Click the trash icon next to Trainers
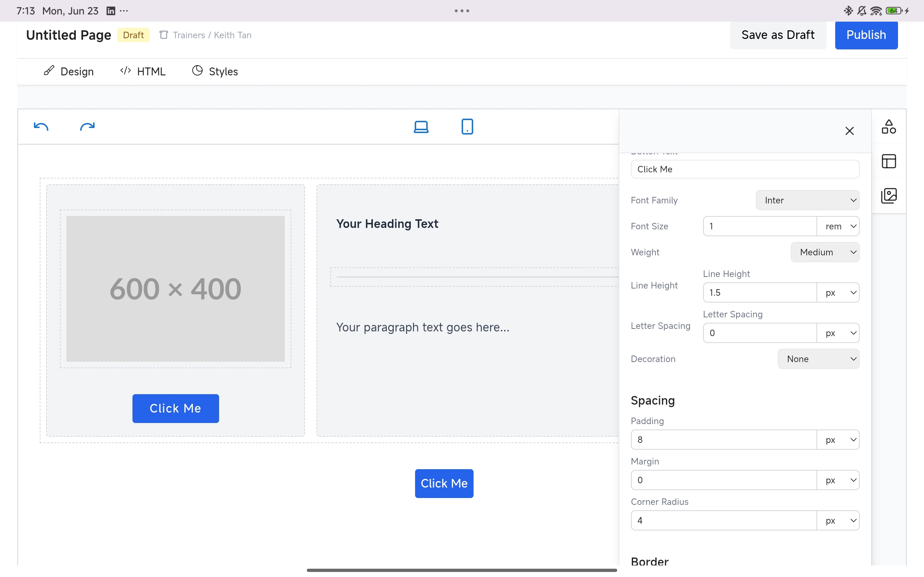924x577 pixels. point(164,35)
